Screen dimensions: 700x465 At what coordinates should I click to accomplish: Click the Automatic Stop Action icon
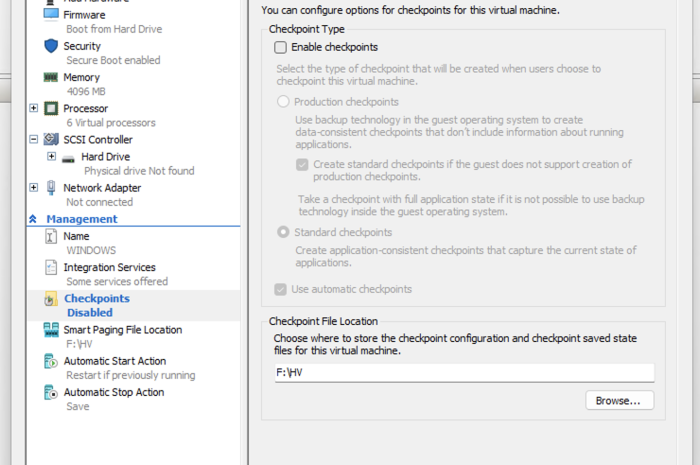51,393
